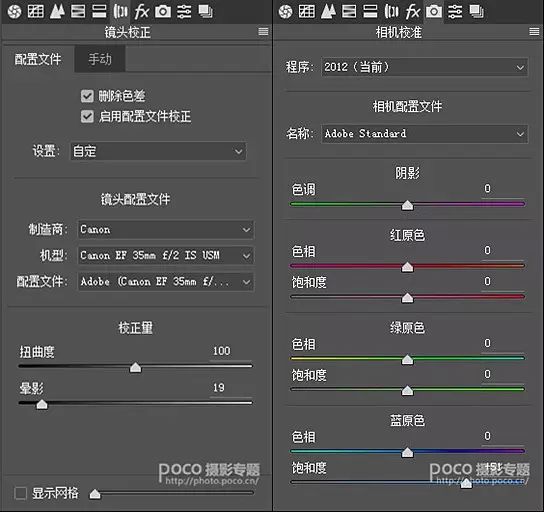Open Presets sliders icon in right panel
545x512 pixels.
click(455, 11)
